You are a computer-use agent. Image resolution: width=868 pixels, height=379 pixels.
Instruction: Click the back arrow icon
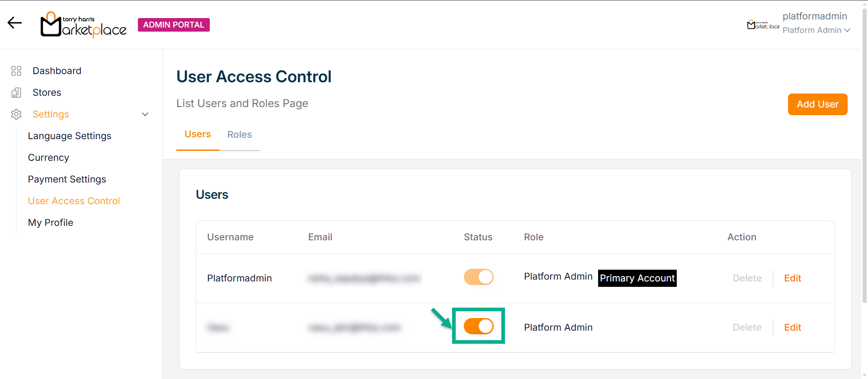tap(14, 23)
